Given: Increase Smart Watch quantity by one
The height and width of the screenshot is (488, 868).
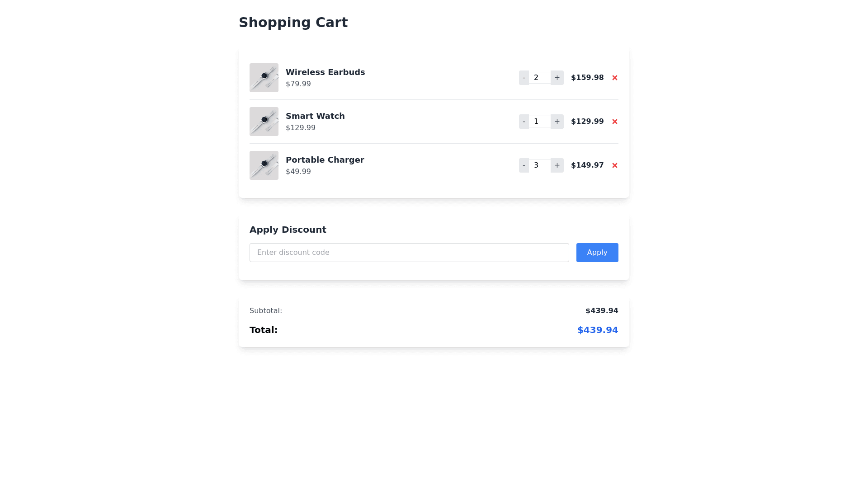Looking at the screenshot, I should [x=557, y=122].
